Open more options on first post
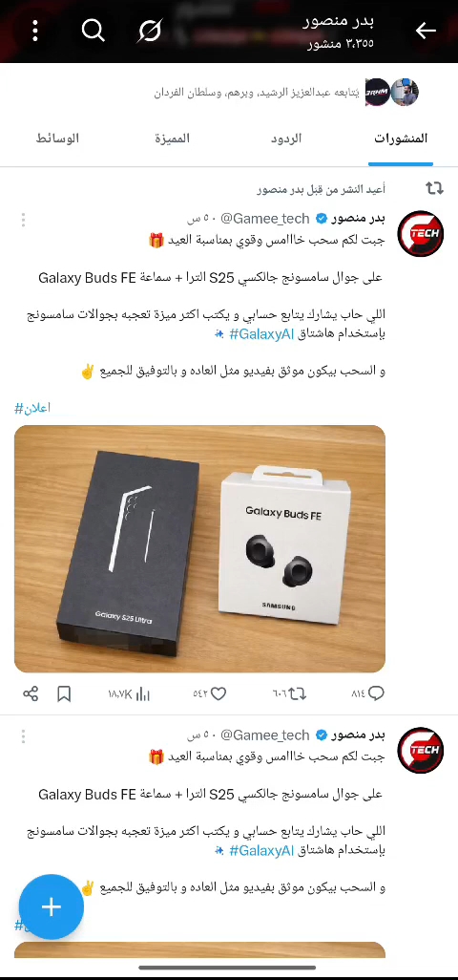This screenshot has width=458, height=980. [23, 220]
